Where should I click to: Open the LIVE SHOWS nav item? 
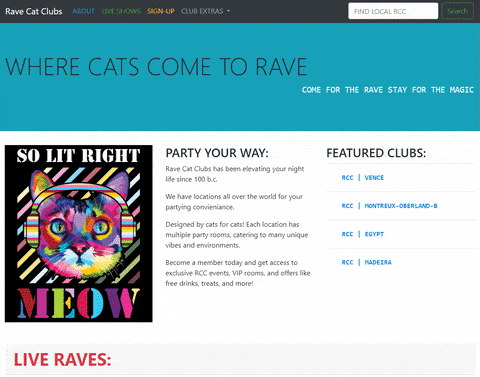tap(121, 11)
